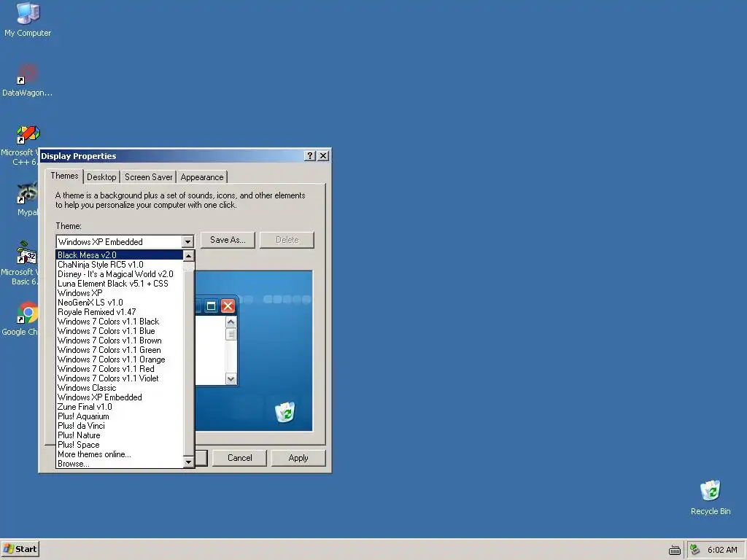747x560 pixels.
Task: Open the My Computer desktop icon
Action: [28, 19]
